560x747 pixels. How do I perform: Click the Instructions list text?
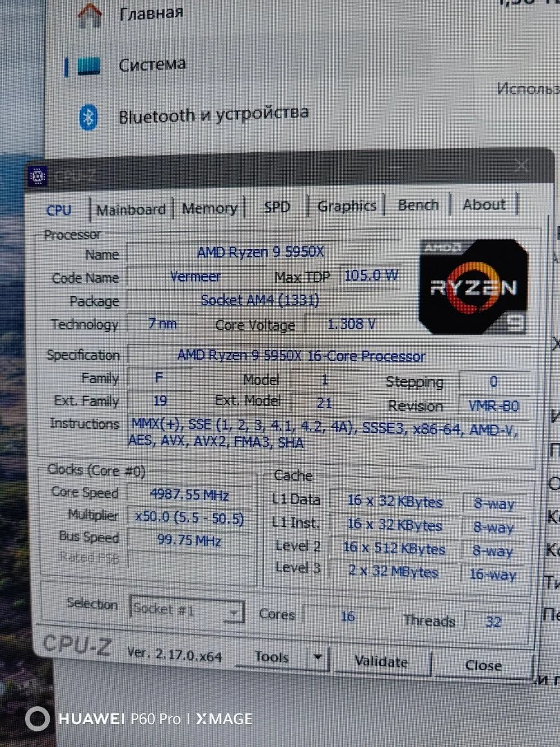point(324,432)
